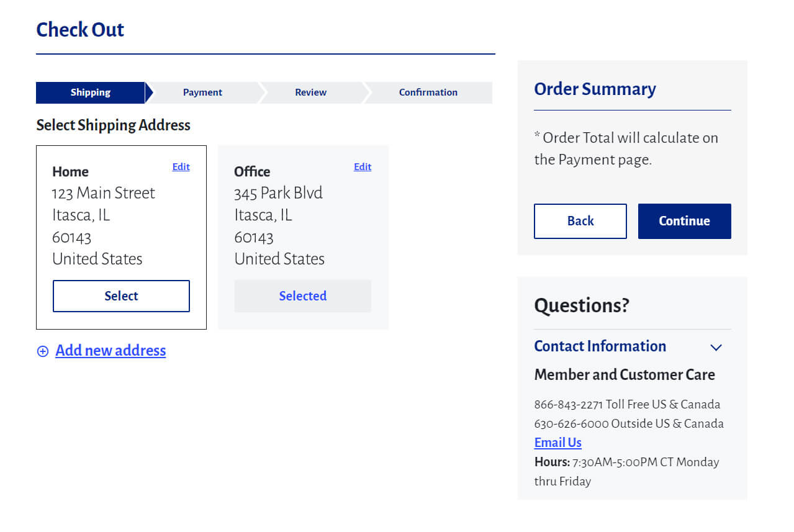Click the Contact Information section heading
Image resolution: width=794 pixels, height=532 pixels.
(600, 346)
